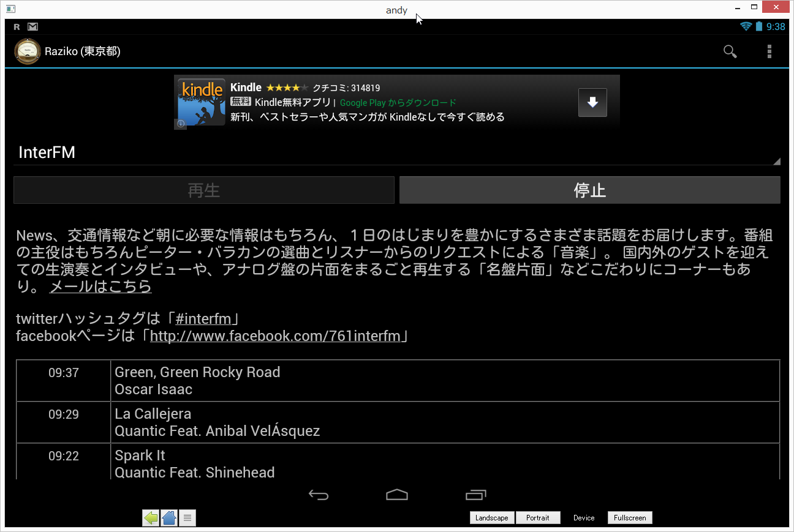Click the green back arrow in Andy toolbar
Image resolution: width=794 pixels, height=532 pixels.
[x=151, y=518]
